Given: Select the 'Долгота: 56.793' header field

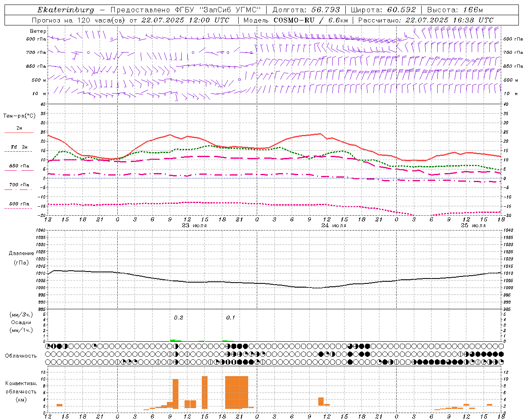Looking at the screenshot, I should (306, 10).
